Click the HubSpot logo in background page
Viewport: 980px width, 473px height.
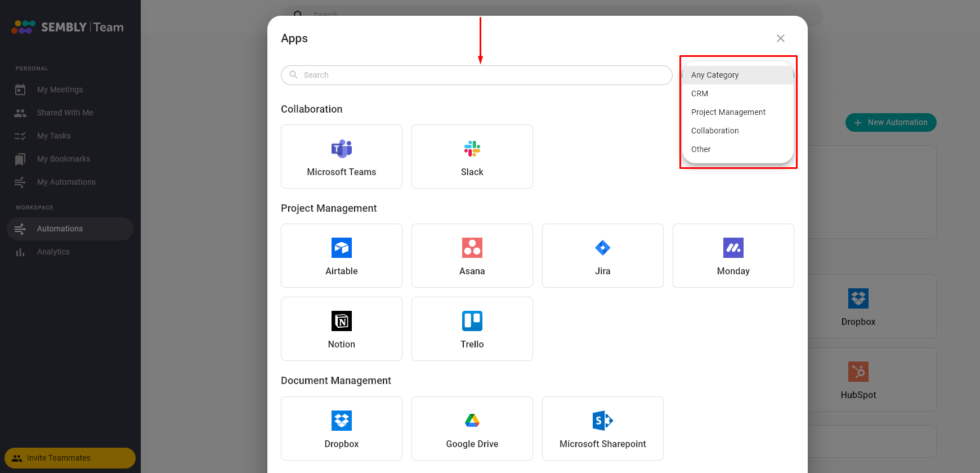(x=858, y=372)
